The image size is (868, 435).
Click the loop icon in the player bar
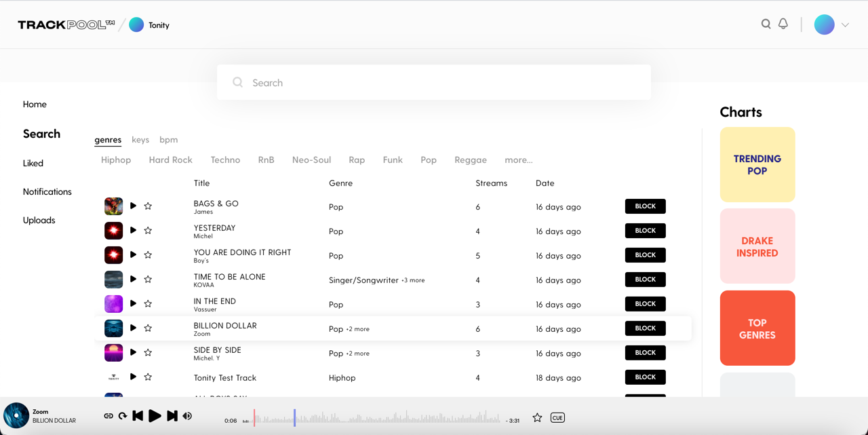pos(108,415)
